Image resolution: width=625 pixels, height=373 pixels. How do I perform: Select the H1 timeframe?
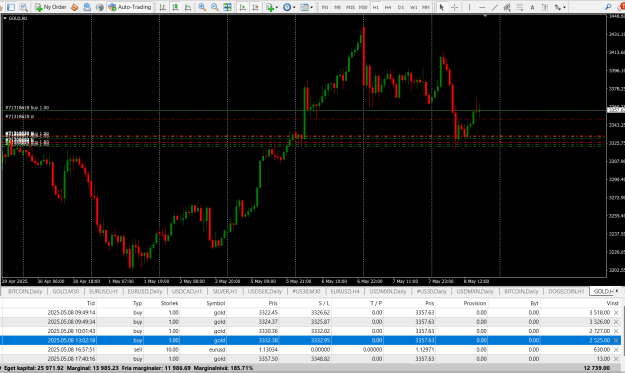(375, 7)
